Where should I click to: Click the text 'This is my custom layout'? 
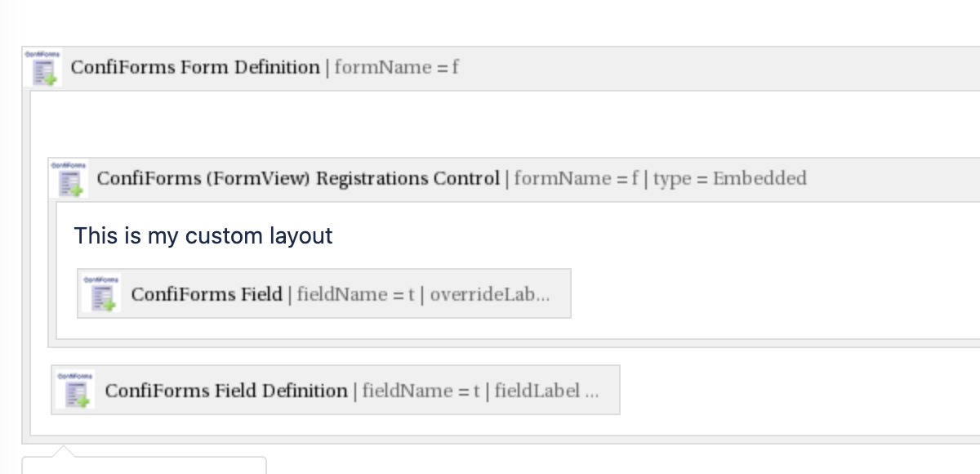pos(203,236)
